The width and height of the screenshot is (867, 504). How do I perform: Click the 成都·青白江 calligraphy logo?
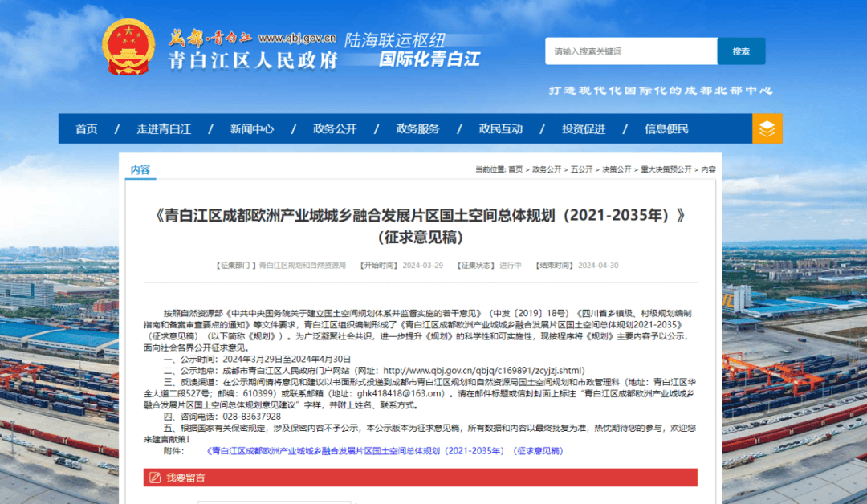click(210, 38)
